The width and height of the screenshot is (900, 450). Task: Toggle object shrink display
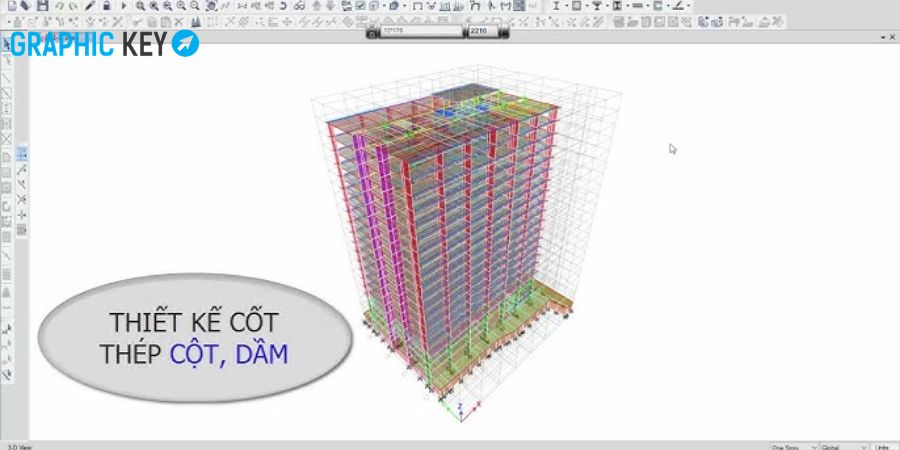pos(346,6)
